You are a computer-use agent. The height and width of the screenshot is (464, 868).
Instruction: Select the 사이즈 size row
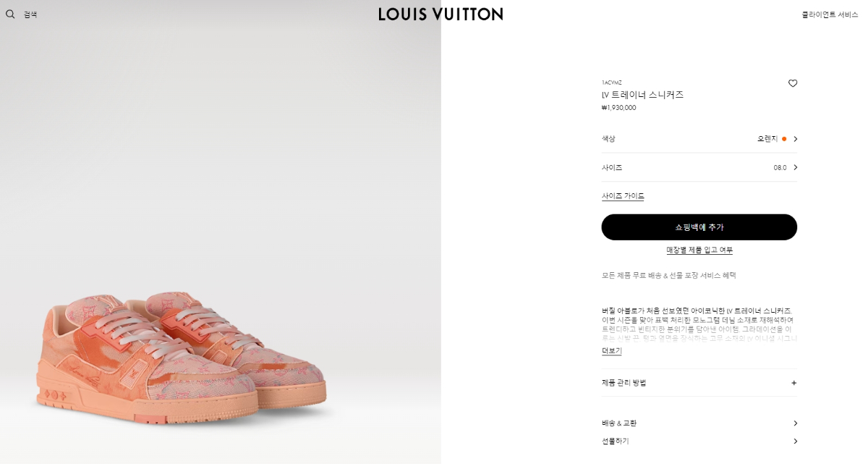(699, 167)
